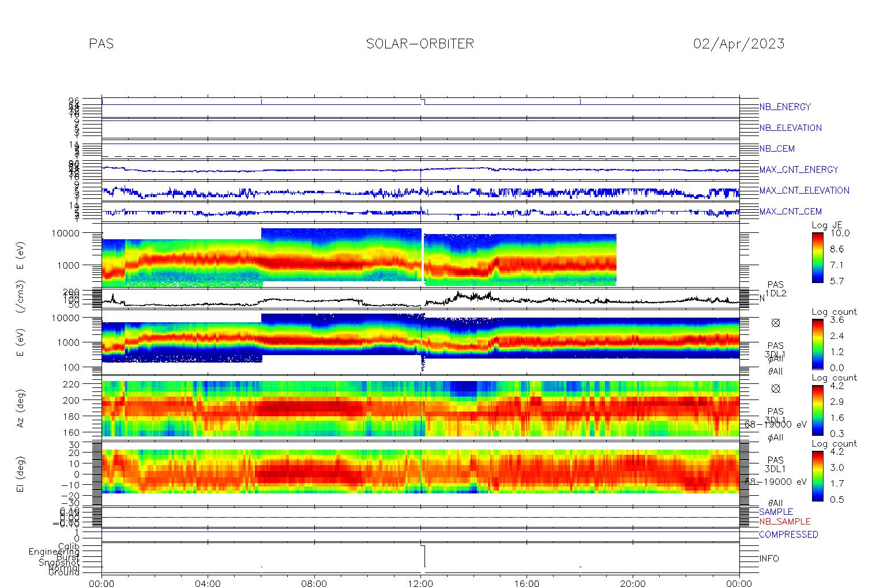
Task: Click the Log JE legend title
Action: tap(827, 225)
